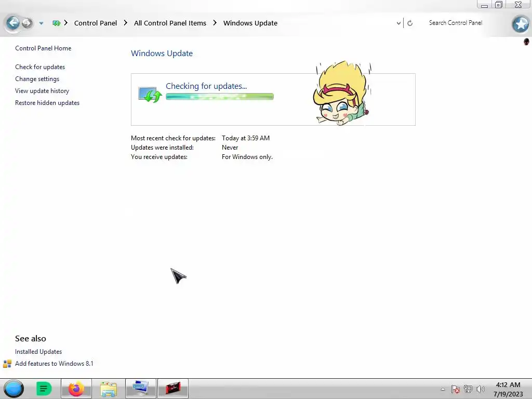Open the address bar history dropdown
This screenshot has height=399, width=532.
tap(398, 23)
